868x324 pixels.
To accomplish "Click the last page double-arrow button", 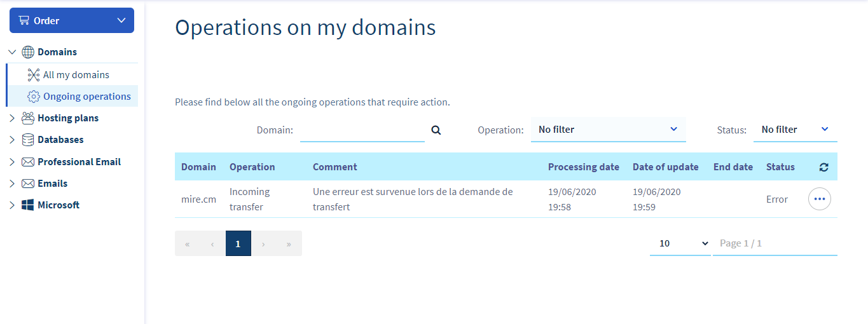I will pyautogui.click(x=289, y=243).
